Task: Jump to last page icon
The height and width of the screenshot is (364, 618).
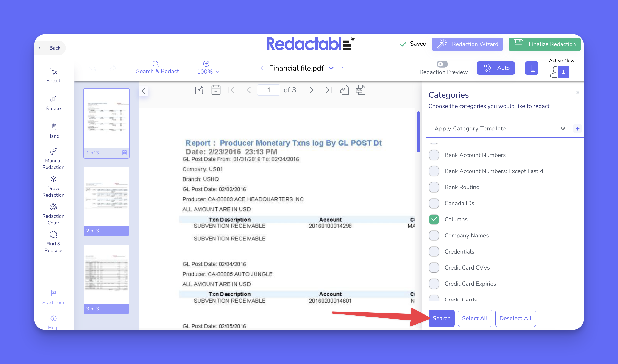Action: click(328, 90)
